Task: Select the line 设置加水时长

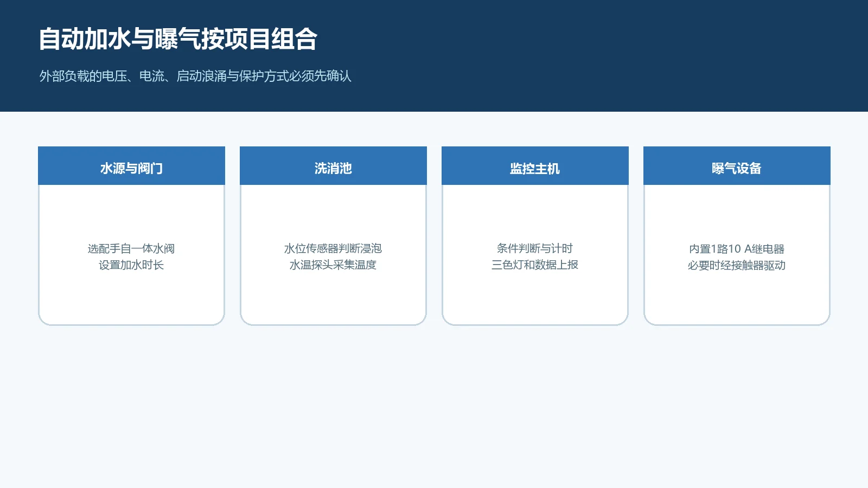Action: (x=131, y=265)
